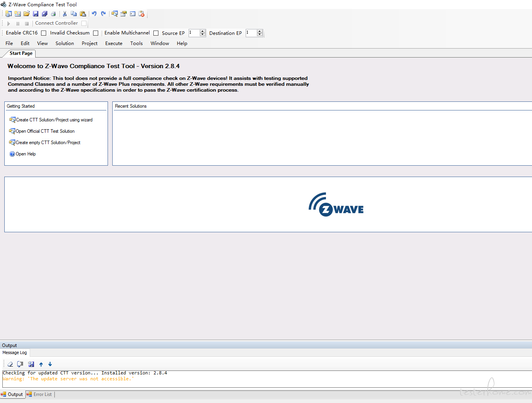Click the solution explorer magnifier toolbar icon
This screenshot has height=403, width=532.
pyautogui.click(x=115, y=14)
